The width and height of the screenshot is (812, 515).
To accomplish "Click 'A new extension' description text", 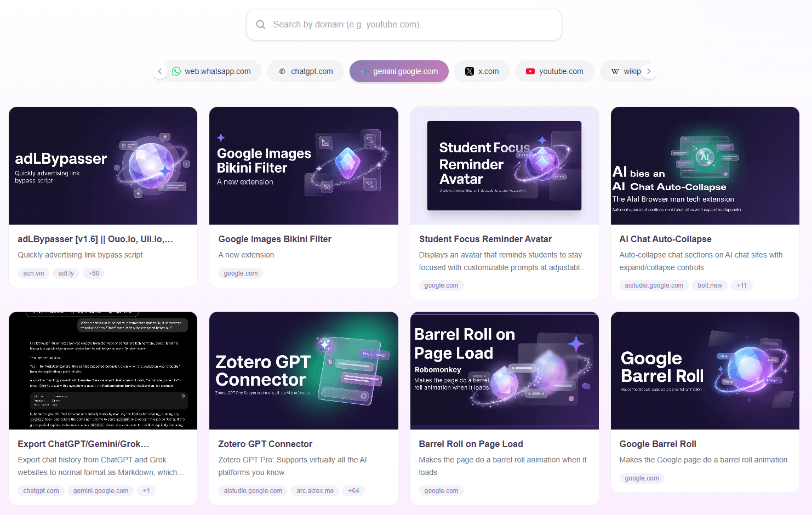I will click(x=246, y=255).
